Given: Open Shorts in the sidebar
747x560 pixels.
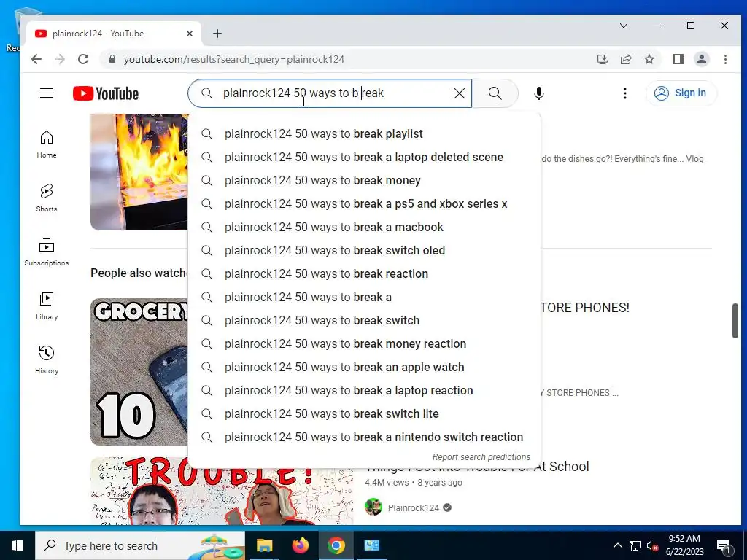Looking at the screenshot, I should [x=47, y=198].
